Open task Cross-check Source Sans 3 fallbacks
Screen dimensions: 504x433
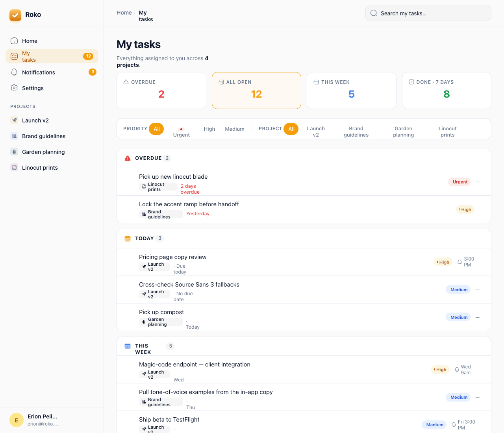pos(304,290)
